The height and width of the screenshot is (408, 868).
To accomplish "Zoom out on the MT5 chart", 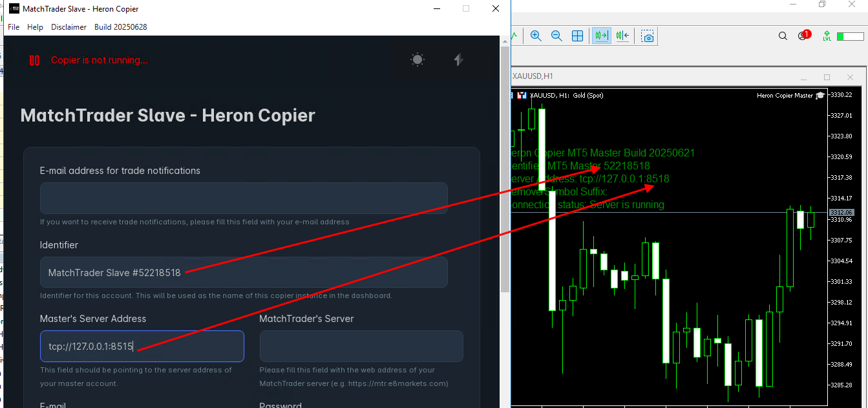I will (556, 36).
